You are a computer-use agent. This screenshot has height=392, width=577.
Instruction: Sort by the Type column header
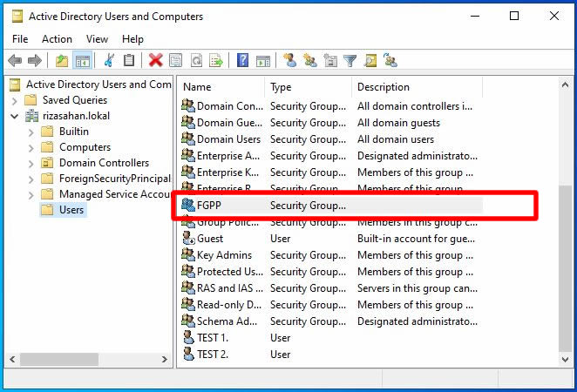click(308, 87)
